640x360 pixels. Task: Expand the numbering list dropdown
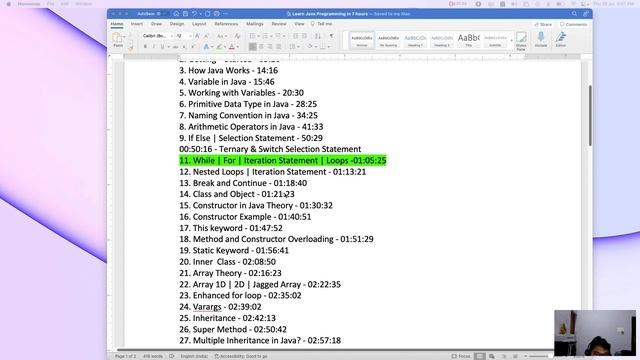point(271,36)
